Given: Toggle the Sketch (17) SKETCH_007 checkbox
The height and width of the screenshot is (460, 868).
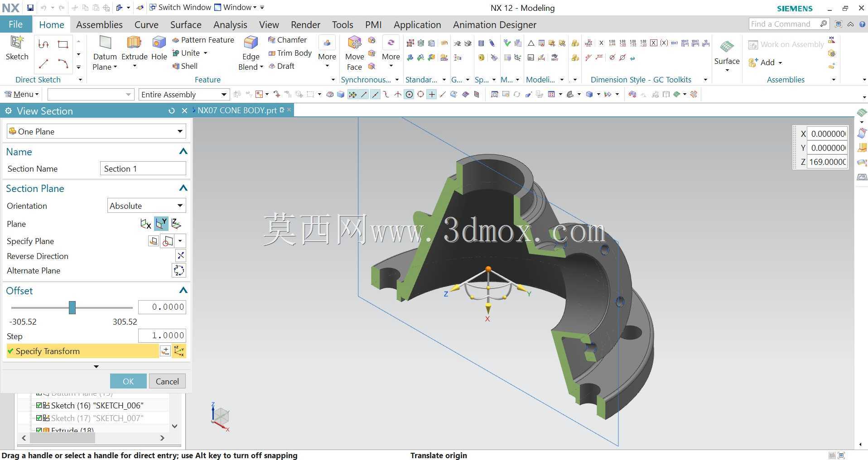Looking at the screenshot, I should click(39, 418).
